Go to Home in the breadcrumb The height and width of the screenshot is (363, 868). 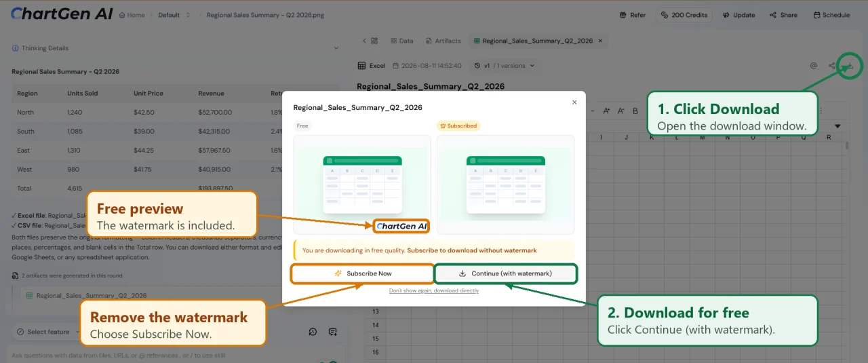pos(132,15)
